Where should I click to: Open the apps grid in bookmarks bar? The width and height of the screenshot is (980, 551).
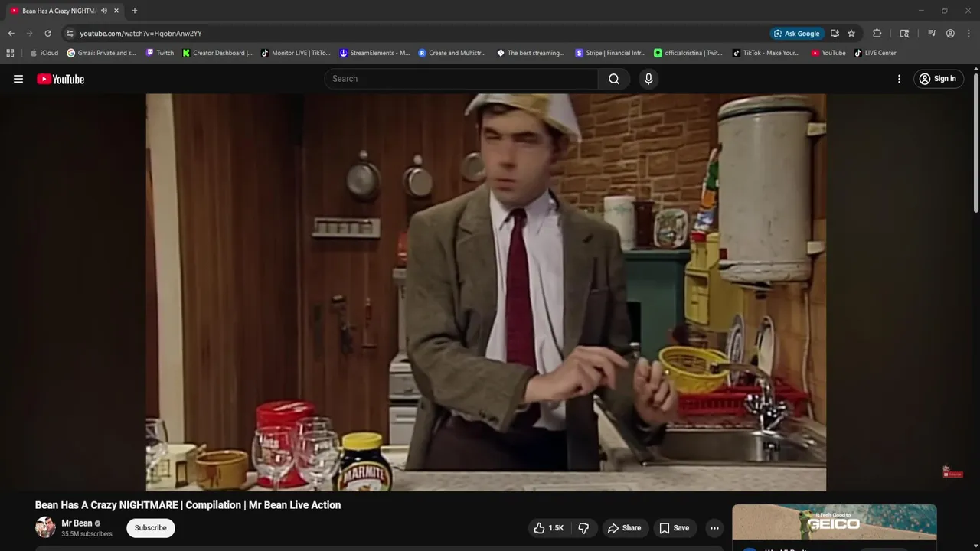click(10, 53)
